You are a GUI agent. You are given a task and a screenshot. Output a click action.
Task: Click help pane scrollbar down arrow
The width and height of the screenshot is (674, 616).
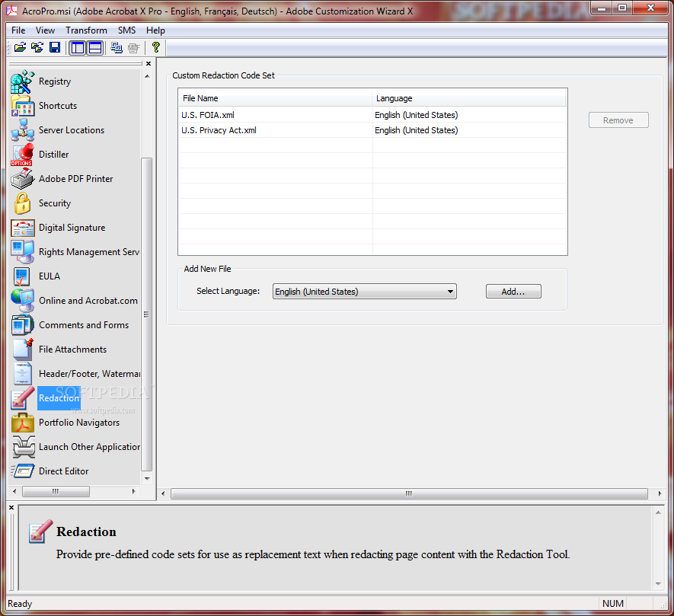[658, 584]
